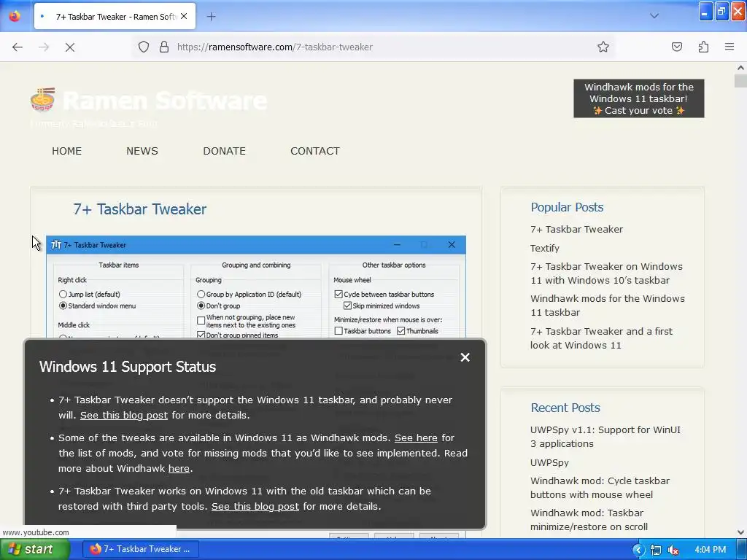Open 'Windhawk mod: Taskbar minimize/restore on scroll' post
Screen dimensions: 747x560
(x=589, y=520)
